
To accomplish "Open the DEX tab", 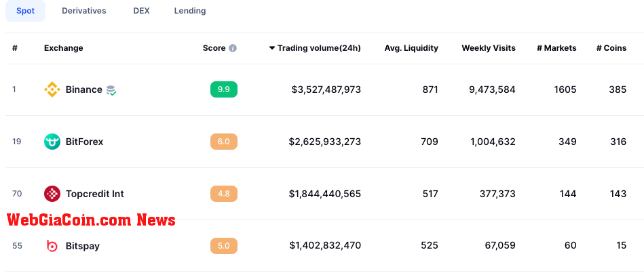I will 141,11.
